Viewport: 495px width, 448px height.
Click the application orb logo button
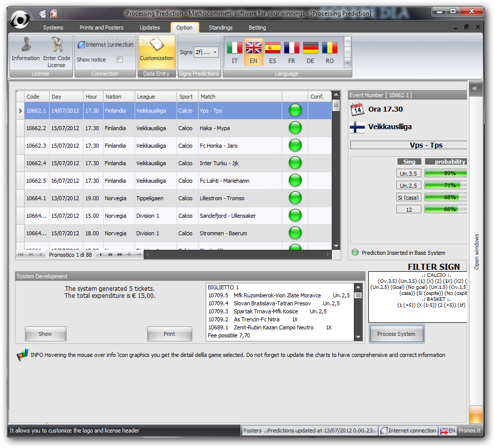pyautogui.click(x=20, y=20)
